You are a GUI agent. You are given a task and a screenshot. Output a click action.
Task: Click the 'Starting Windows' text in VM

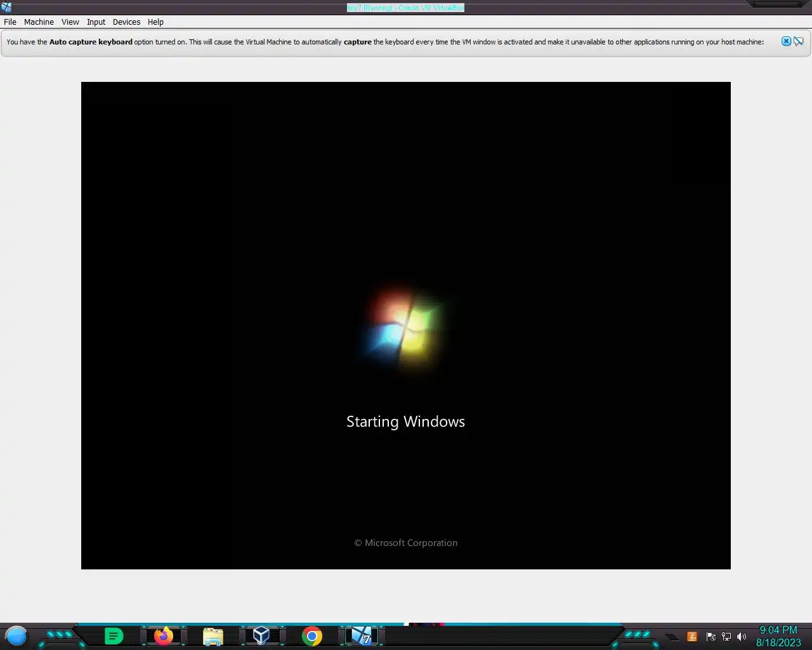tap(406, 421)
